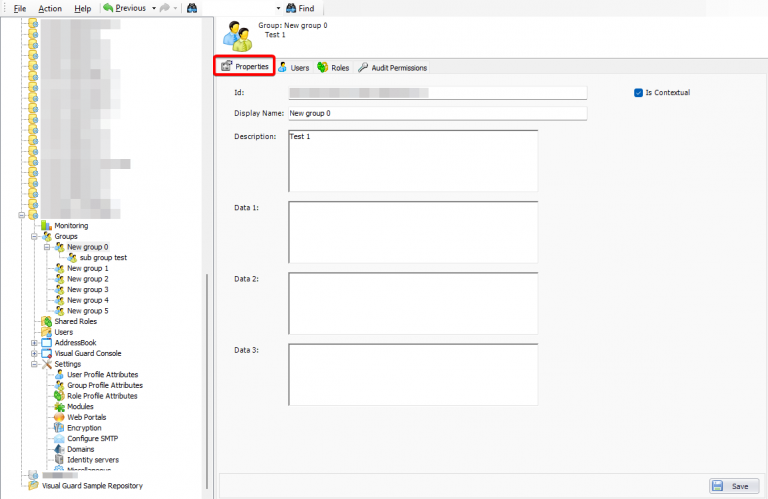Click the New group 1 icon

coord(59,268)
